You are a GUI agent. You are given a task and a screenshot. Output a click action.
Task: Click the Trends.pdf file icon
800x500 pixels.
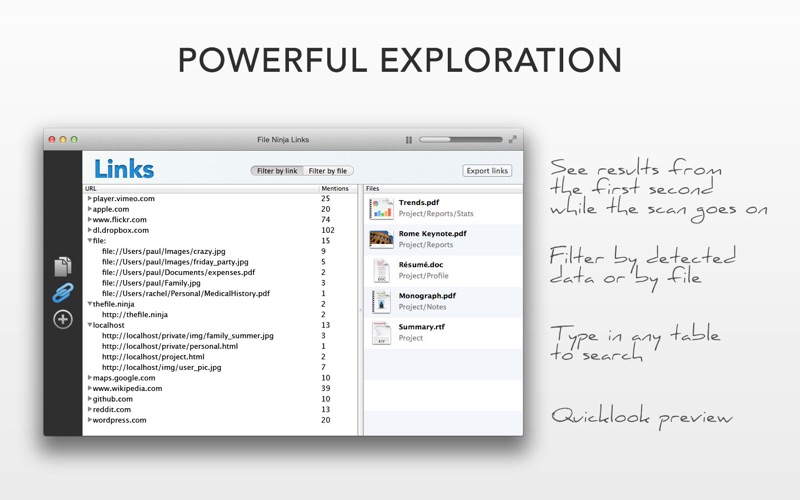(x=381, y=208)
